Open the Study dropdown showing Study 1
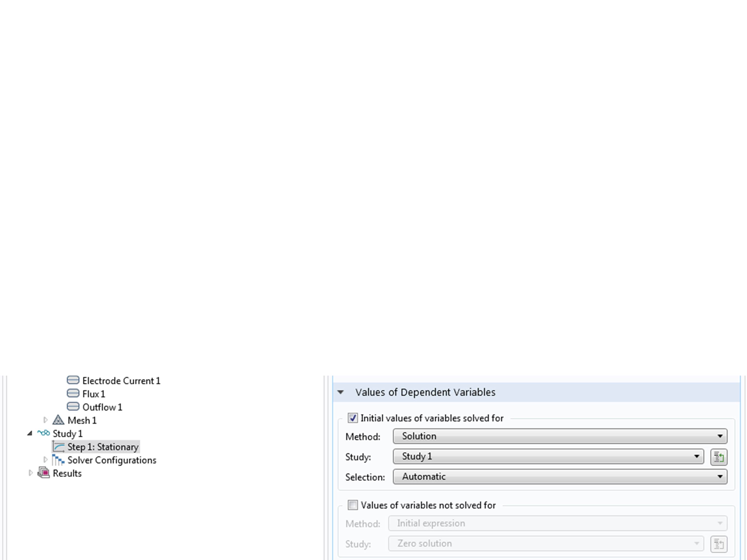Screen dimensions: 747x560 pyautogui.click(x=548, y=456)
